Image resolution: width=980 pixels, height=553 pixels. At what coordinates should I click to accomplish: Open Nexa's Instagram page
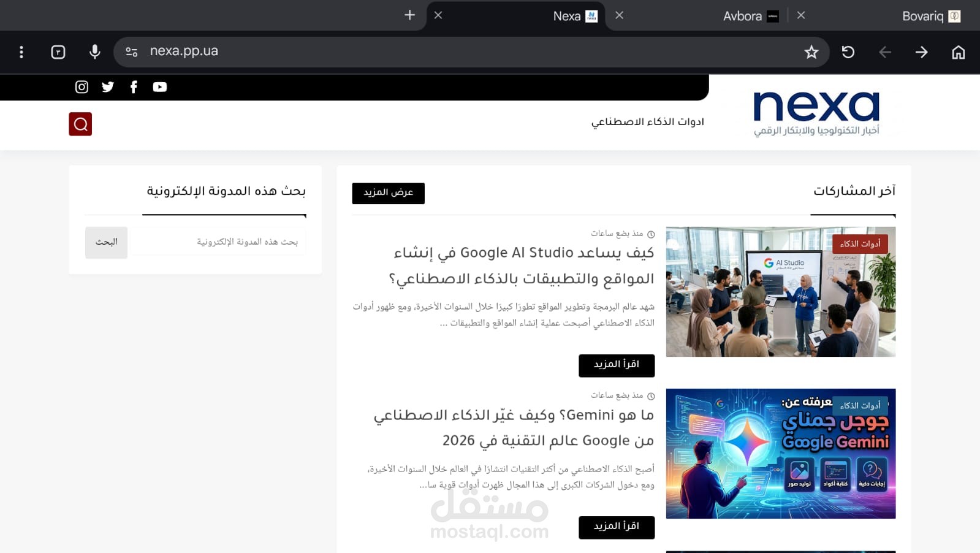coord(82,87)
